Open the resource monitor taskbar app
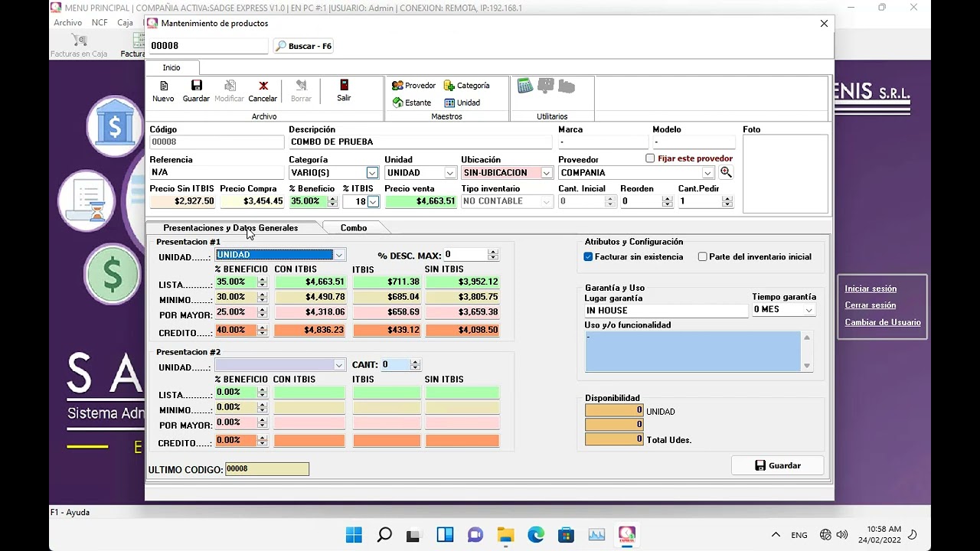 click(x=596, y=534)
